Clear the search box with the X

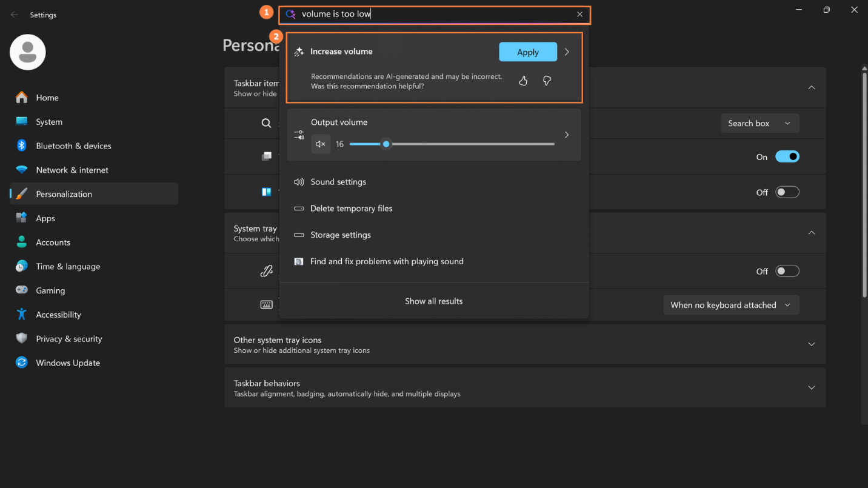click(x=579, y=14)
